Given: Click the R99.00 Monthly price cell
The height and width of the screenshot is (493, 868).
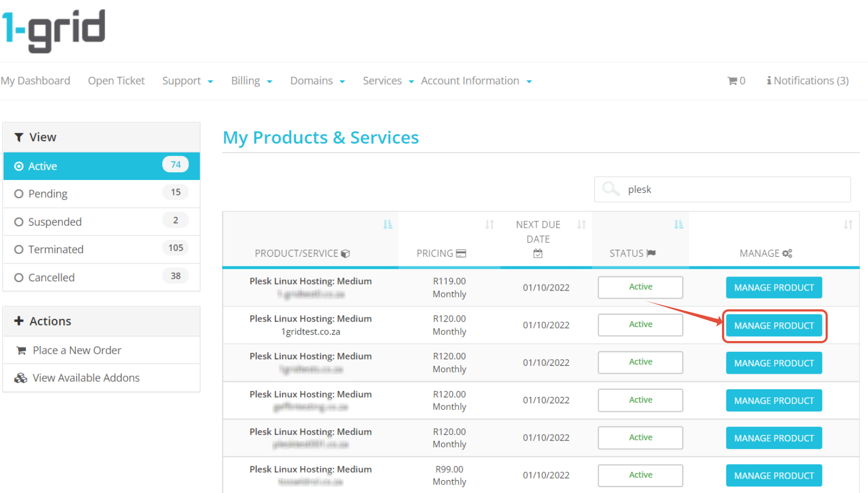Looking at the screenshot, I should 449,476.
